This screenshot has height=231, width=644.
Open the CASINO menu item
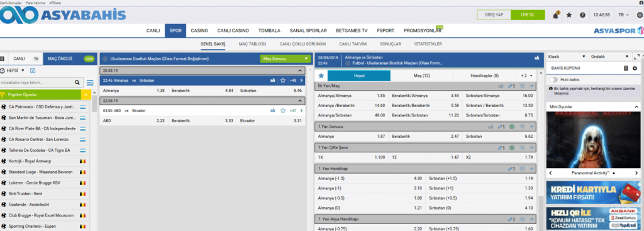click(x=199, y=31)
